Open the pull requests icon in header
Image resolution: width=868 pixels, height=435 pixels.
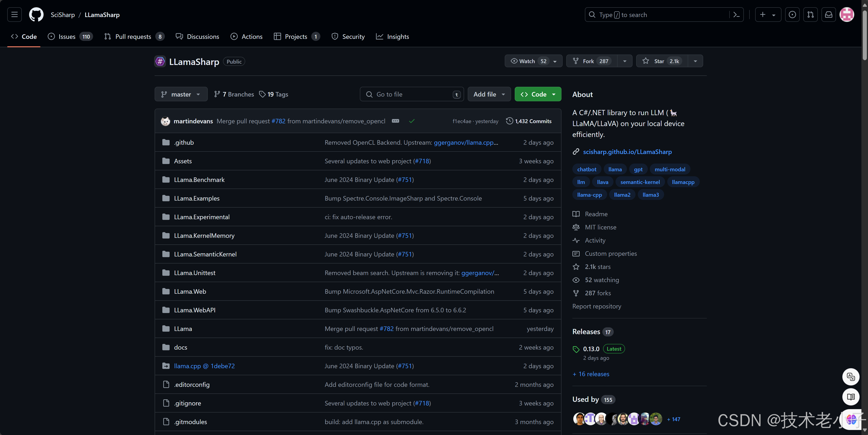[810, 15]
